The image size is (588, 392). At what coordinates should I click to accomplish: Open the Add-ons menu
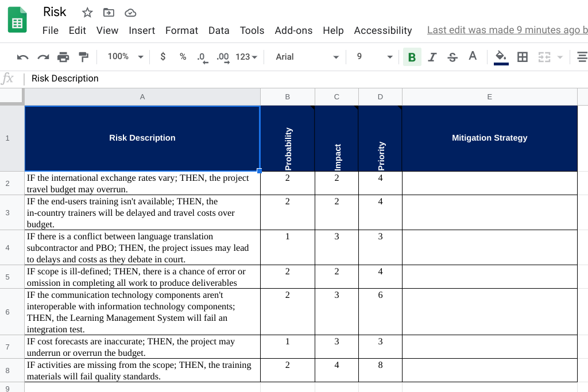click(293, 30)
